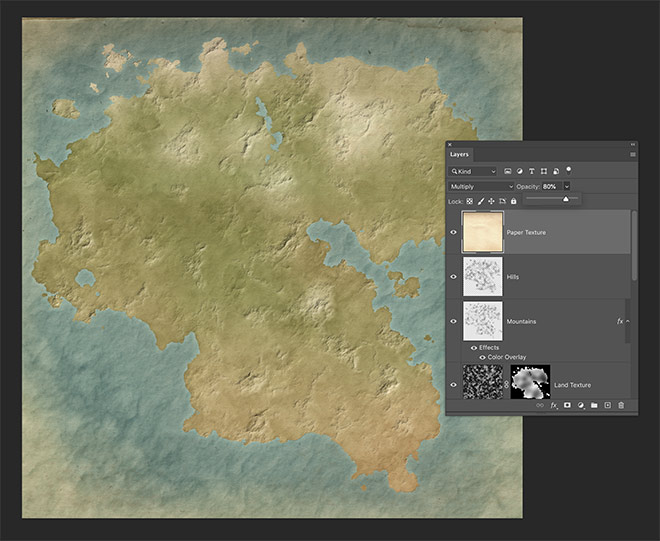
Task: Click the lock image pixels brush icon
Action: click(480, 201)
